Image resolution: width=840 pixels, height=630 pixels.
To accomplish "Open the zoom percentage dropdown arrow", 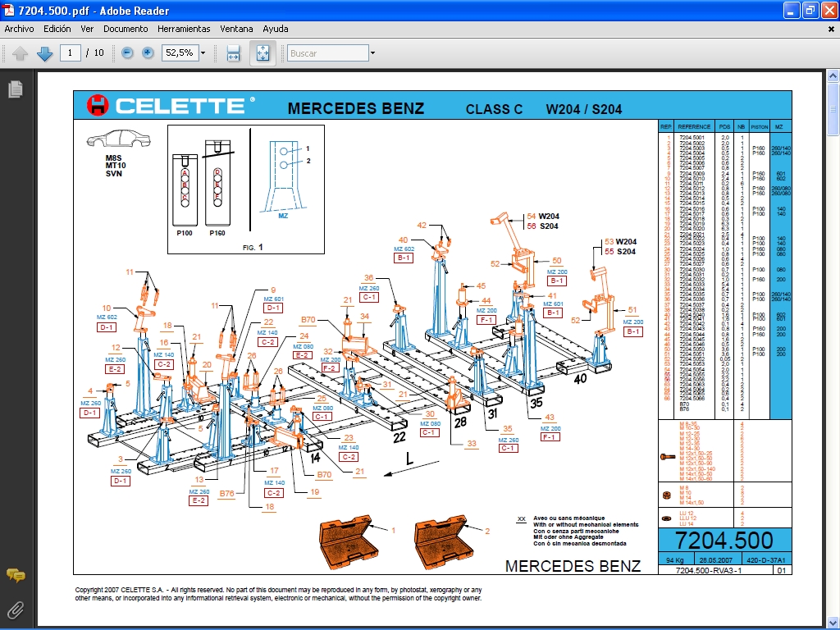I will [x=203, y=53].
